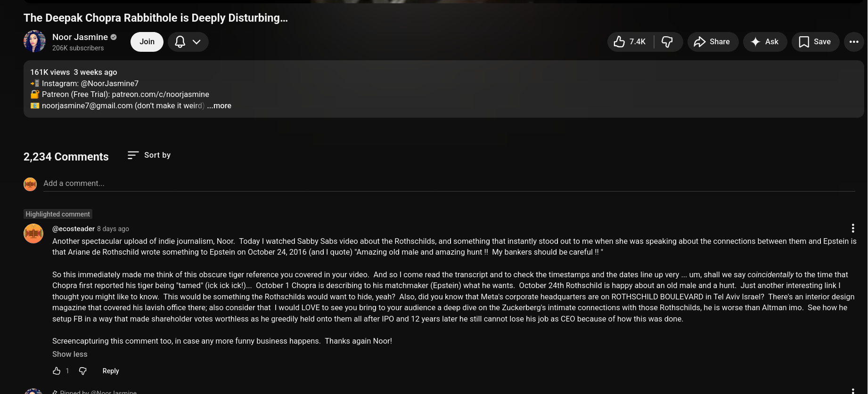The width and height of the screenshot is (868, 394).
Task: Click the noorjasmine7@gmail.com line
Action: coord(118,106)
